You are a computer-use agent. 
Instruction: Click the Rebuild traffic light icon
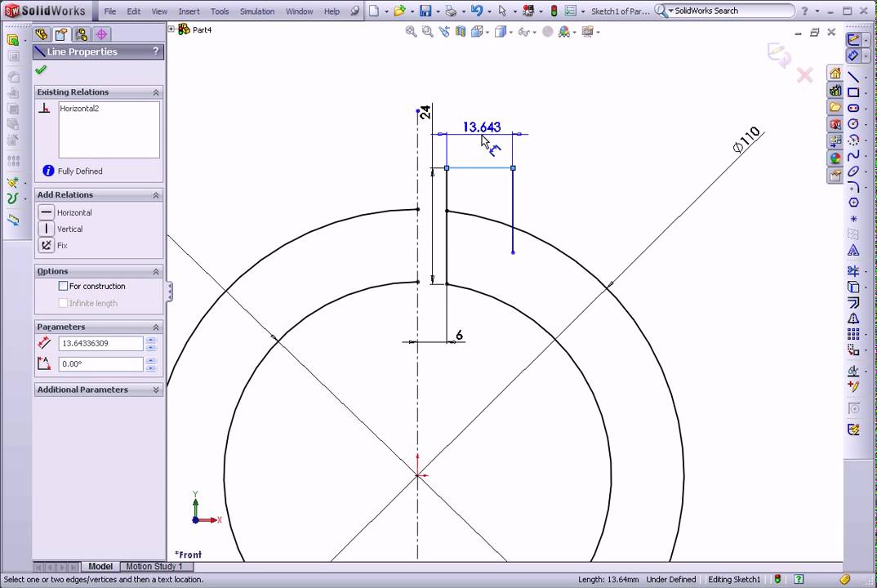(x=554, y=11)
